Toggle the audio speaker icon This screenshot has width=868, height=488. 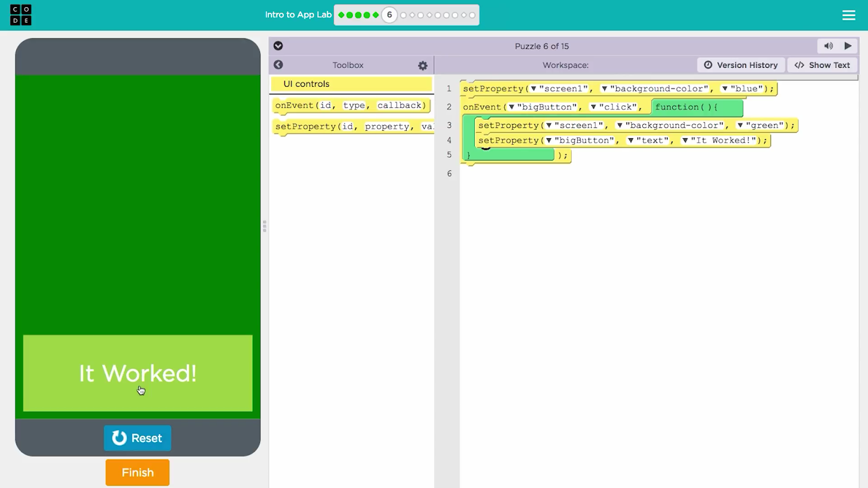coord(828,46)
